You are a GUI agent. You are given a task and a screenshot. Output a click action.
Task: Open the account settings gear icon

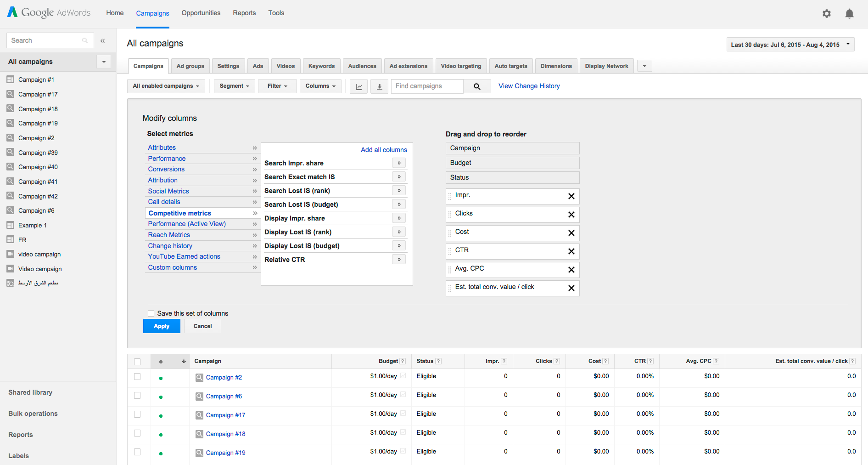pos(826,14)
